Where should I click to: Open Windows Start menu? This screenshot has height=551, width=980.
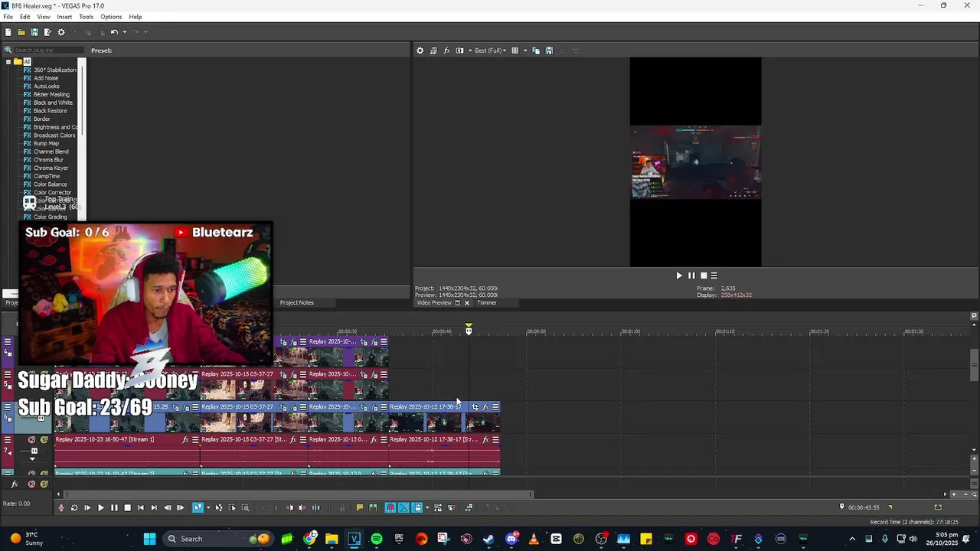pyautogui.click(x=150, y=539)
